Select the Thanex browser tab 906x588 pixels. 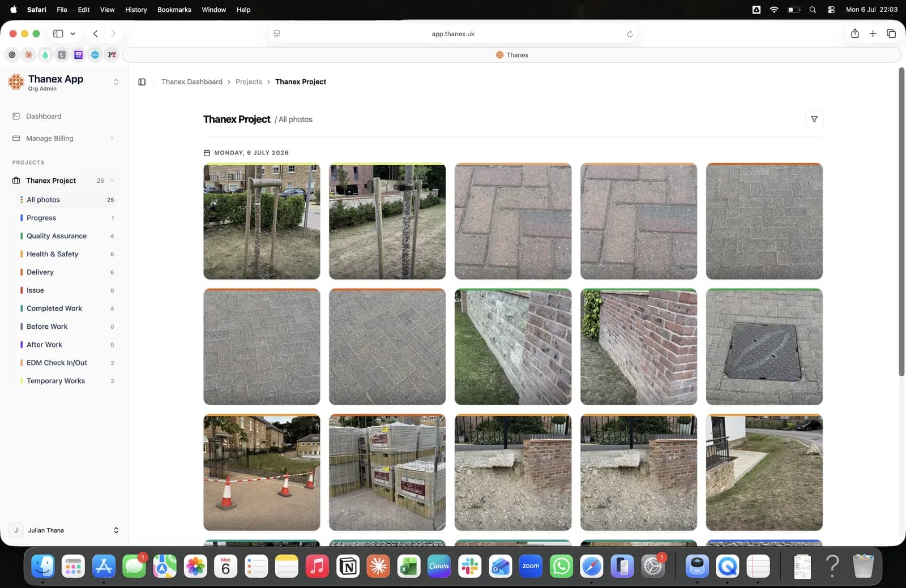512,55
